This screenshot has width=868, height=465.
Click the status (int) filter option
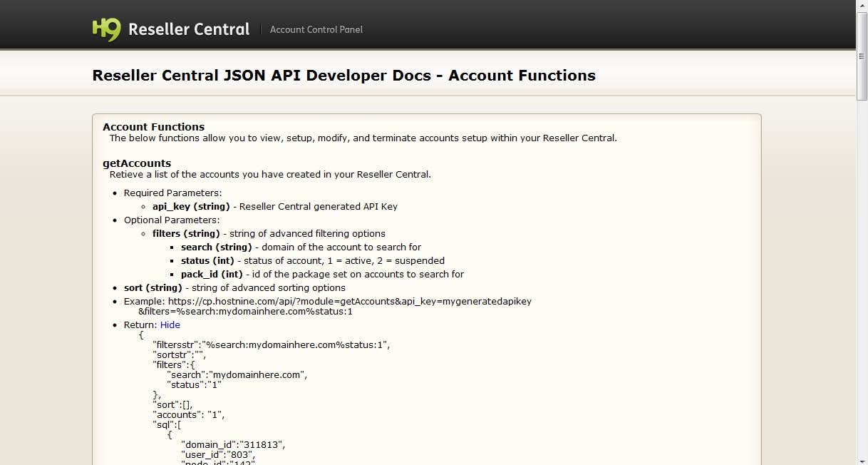(x=207, y=260)
